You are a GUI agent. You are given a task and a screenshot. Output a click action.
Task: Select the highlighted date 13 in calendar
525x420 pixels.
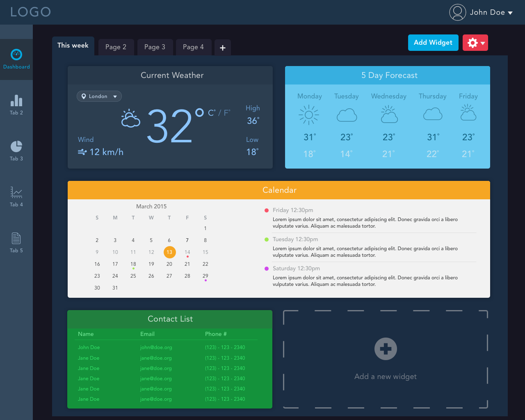[169, 252]
